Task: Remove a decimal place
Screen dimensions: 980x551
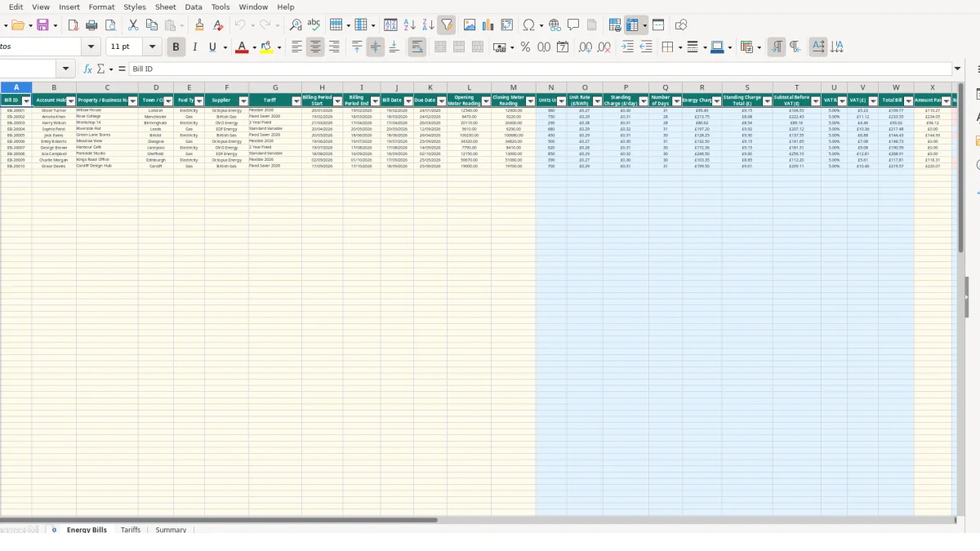Action: coord(604,47)
